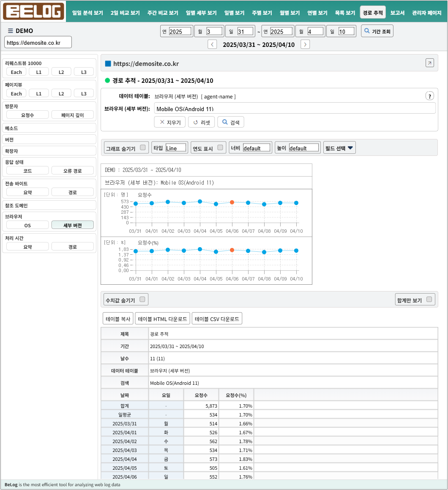The image size is (448, 490).
Task: Select L2 under 페이지뷰
Action: tap(61, 93)
